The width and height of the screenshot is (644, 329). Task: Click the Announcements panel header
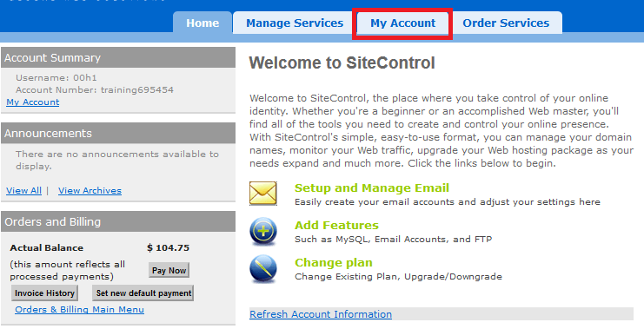(118, 133)
